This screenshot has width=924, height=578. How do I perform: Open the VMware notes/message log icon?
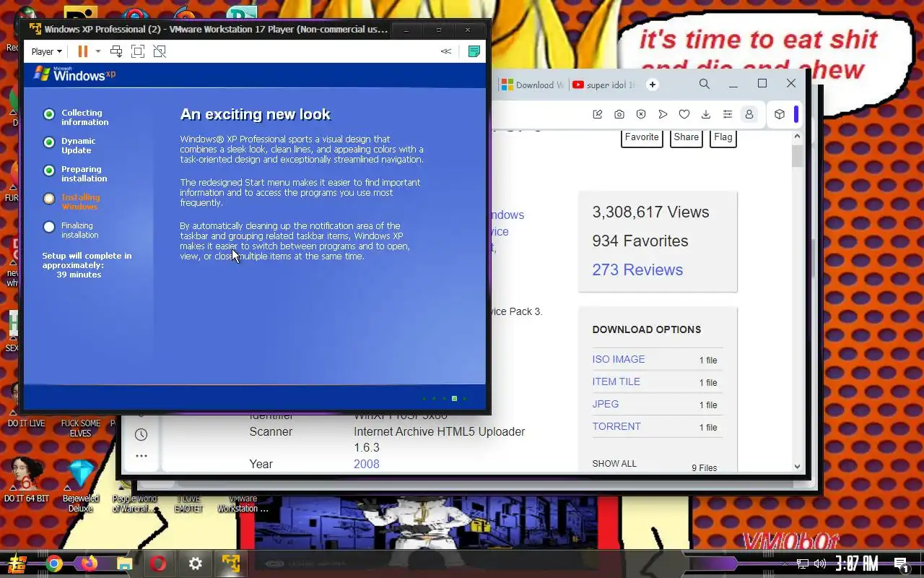point(474,51)
